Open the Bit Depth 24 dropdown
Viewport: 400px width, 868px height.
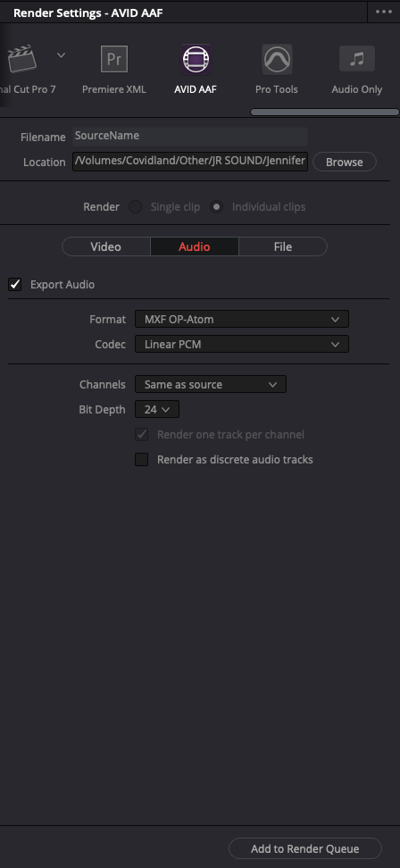pos(157,410)
